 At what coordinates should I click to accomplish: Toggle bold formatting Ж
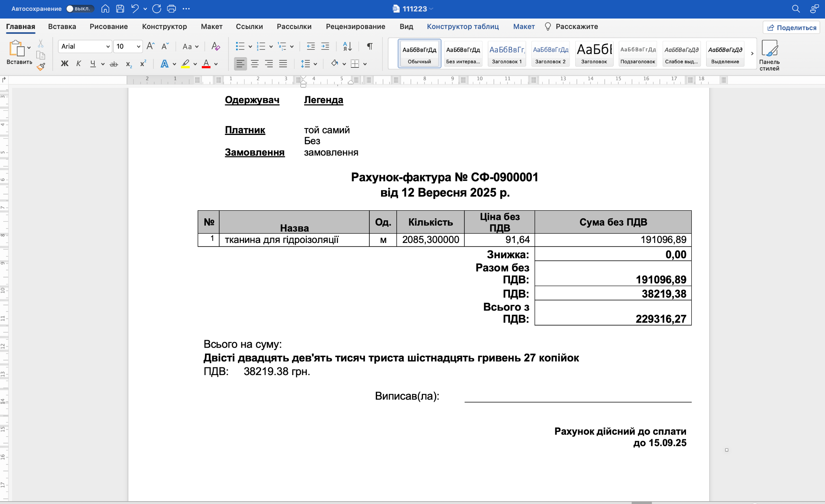[64, 64]
